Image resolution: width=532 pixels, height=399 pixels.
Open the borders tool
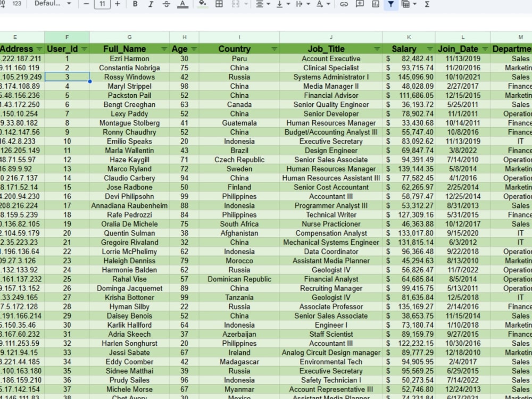click(219, 4)
